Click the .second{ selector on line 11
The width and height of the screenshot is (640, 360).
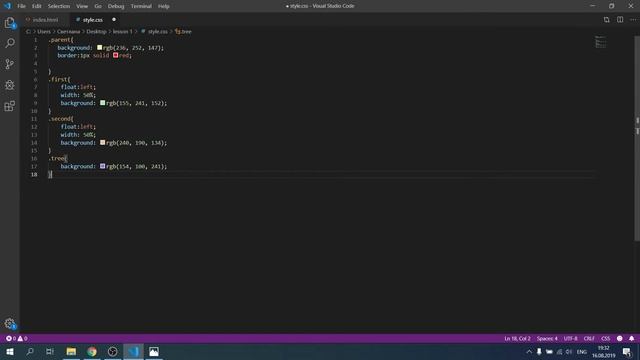[x=61, y=119]
